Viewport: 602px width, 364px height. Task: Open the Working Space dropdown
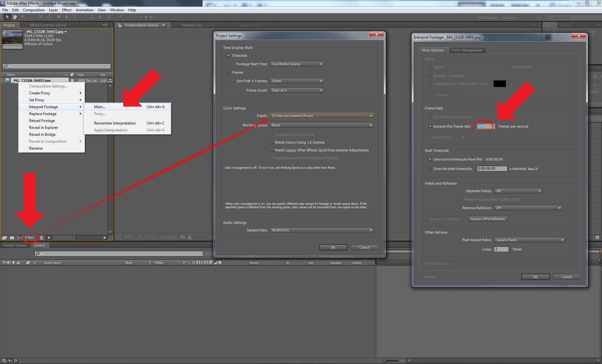(322, 125)
